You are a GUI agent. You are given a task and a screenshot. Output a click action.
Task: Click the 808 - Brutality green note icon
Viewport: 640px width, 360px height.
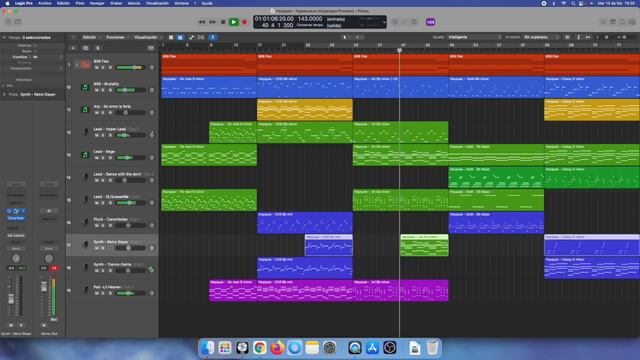pos(85,87)
